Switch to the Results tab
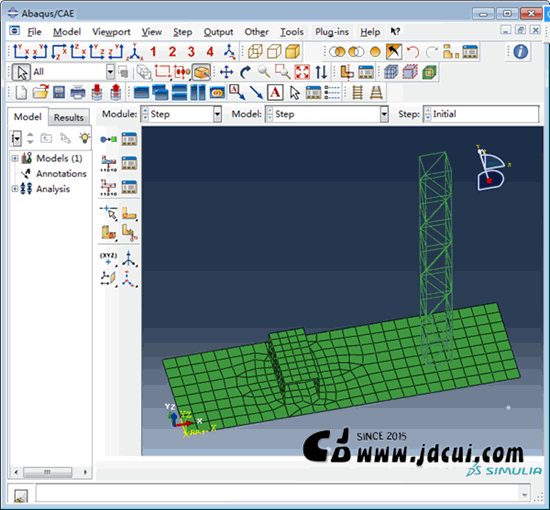This screenshot has height=510, width=550. pos(68,118)
